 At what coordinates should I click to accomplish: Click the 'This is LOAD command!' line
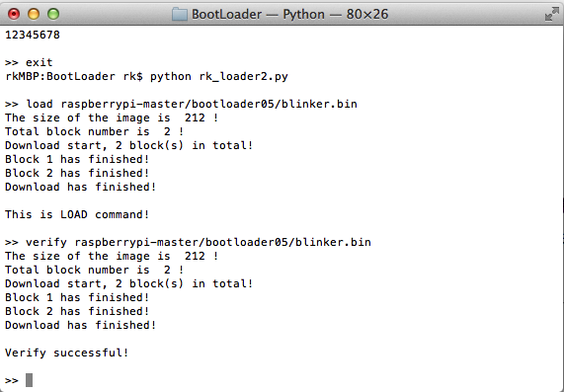(x=77, y=214)
